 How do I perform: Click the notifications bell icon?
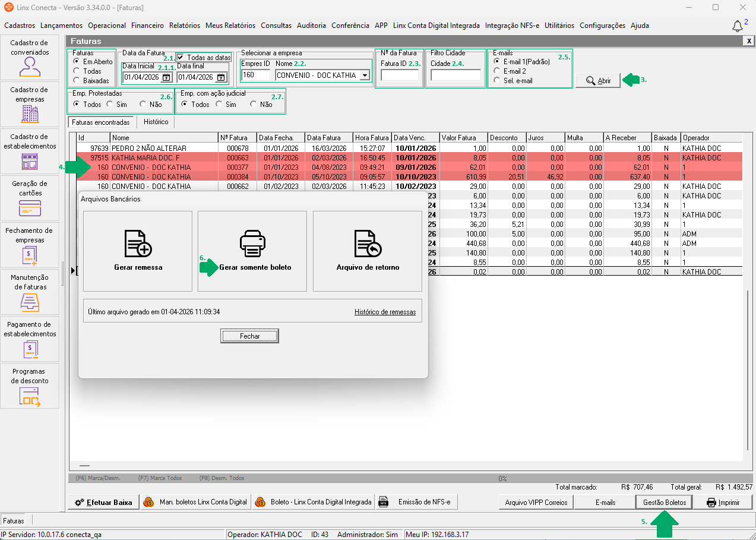click(x=738, y=26)
